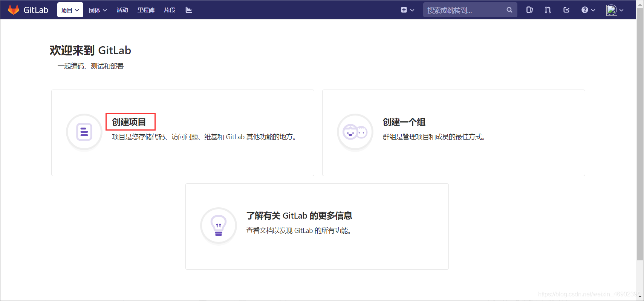
Task: Focus the 搜索或跳转到 search field
Action: pyautogui.click(x=470, y=10)
